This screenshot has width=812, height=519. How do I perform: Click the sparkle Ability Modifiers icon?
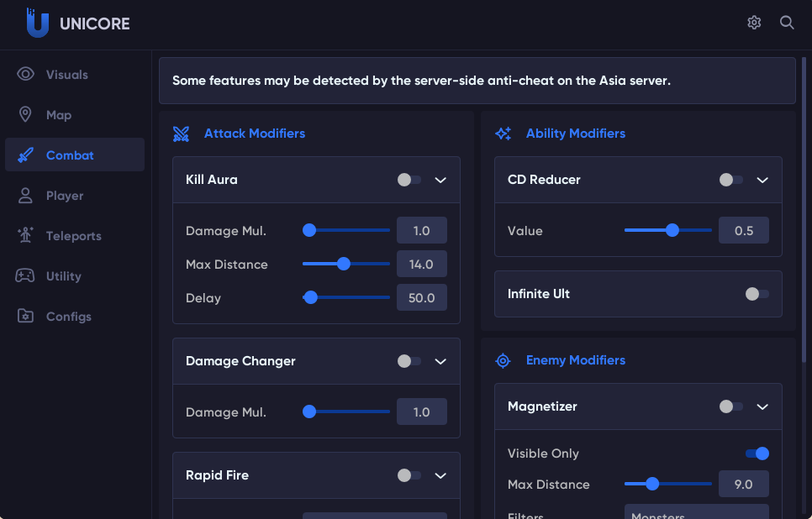(503, 134)
